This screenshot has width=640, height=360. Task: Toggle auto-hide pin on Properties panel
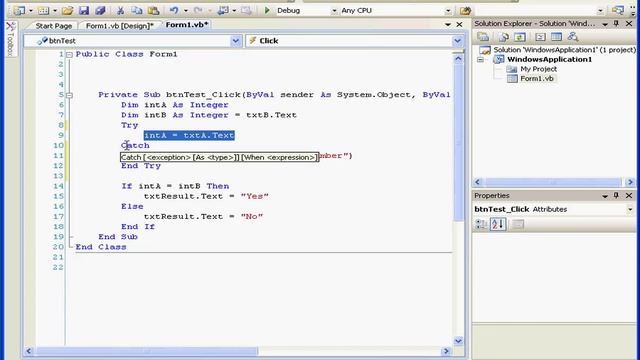click(x=616, y=196)
